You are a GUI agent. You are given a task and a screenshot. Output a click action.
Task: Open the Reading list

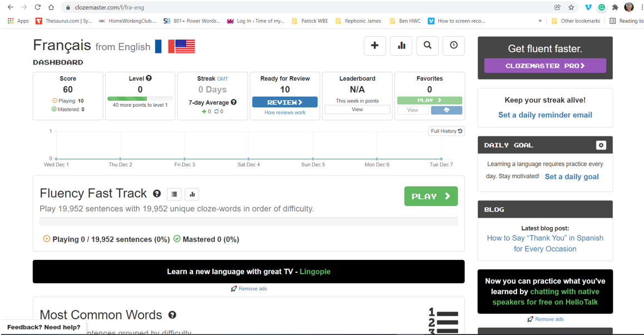tap(626, 21)
